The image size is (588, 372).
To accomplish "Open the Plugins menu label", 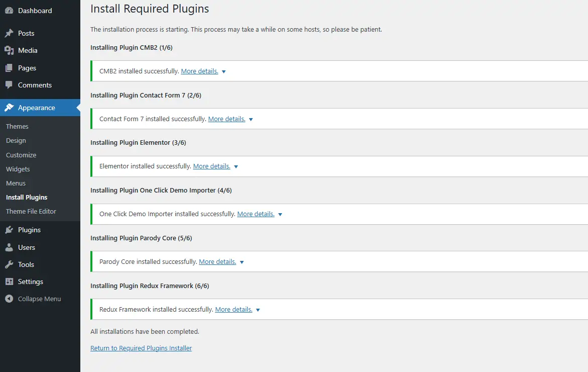I will point(29,230).
